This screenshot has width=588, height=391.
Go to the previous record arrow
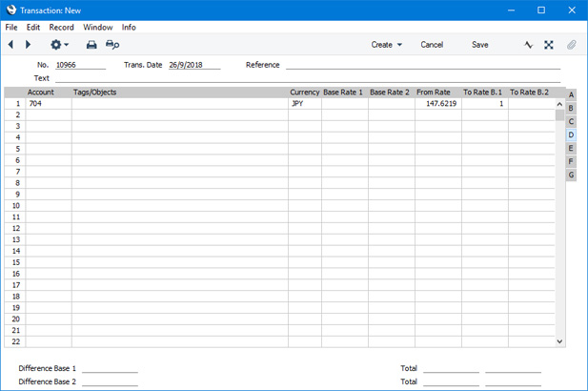pos(10,45)
